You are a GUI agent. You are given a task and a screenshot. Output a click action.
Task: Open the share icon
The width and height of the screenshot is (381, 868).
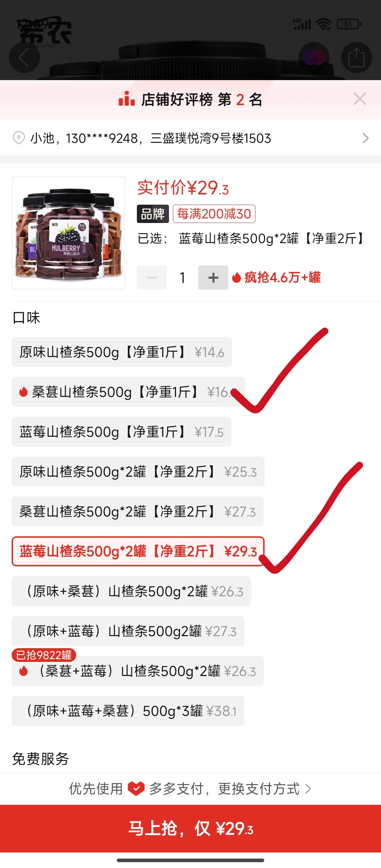[356, 58]
